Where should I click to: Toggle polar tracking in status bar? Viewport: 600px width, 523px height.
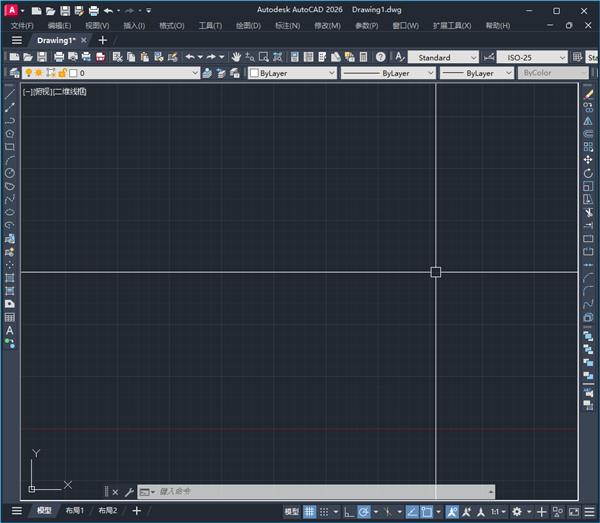coord(364,512)
